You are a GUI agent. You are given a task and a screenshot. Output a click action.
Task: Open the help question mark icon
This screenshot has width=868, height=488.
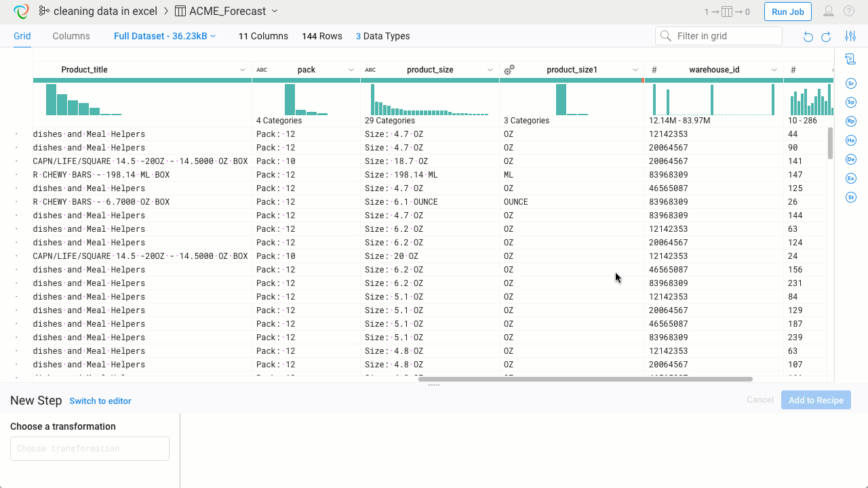[849, 12]
